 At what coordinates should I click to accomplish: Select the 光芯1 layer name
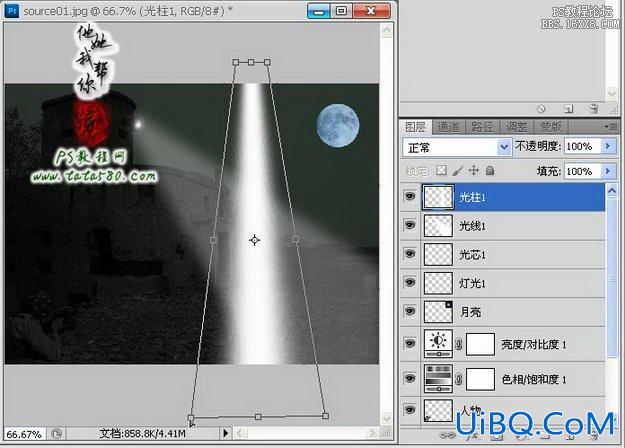[472, 255]
